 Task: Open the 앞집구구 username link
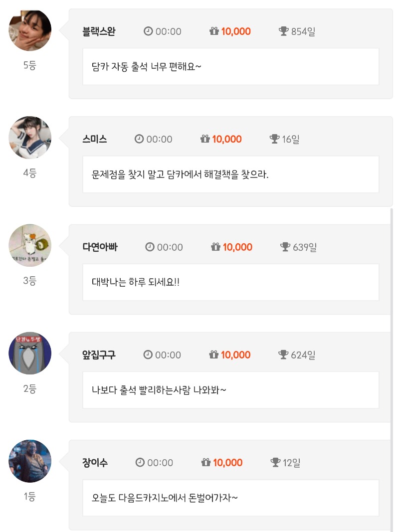[99, 355]
